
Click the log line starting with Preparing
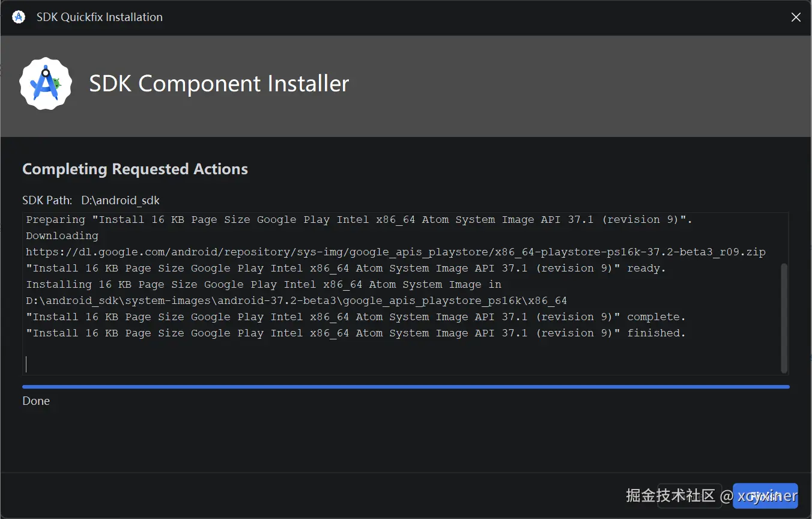coord(359,220)
